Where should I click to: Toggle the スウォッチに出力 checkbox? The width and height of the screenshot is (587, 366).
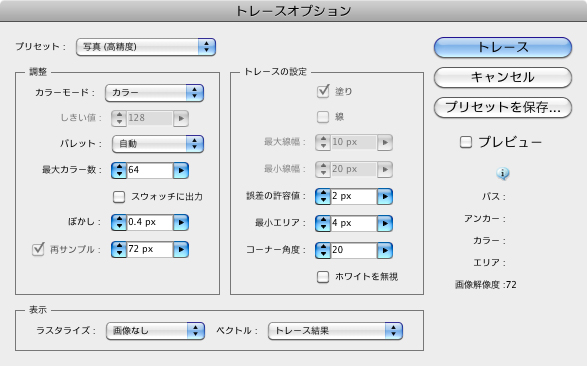119,197
